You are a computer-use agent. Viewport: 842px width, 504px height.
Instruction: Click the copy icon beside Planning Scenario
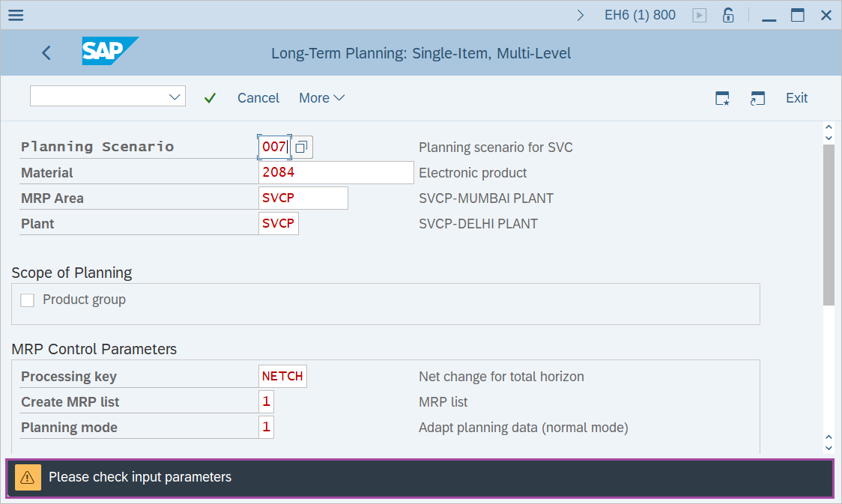click(x=301, y=147)
